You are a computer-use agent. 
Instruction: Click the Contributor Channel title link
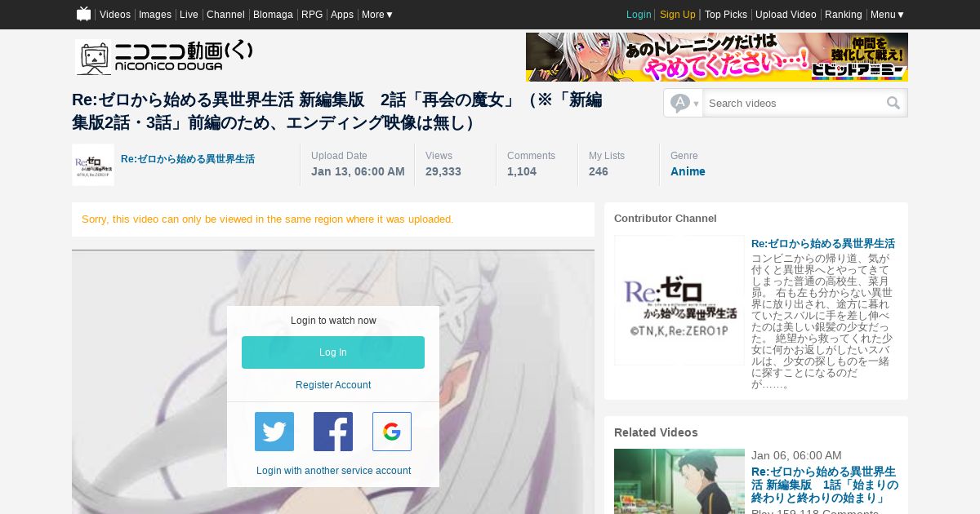click(x=823, y=243)
